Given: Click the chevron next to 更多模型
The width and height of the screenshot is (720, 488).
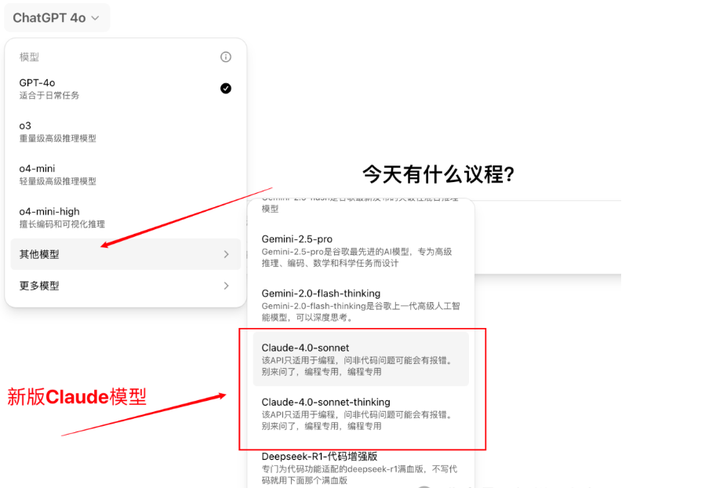Looking at the screenshot, I should [x=226, y=286].
